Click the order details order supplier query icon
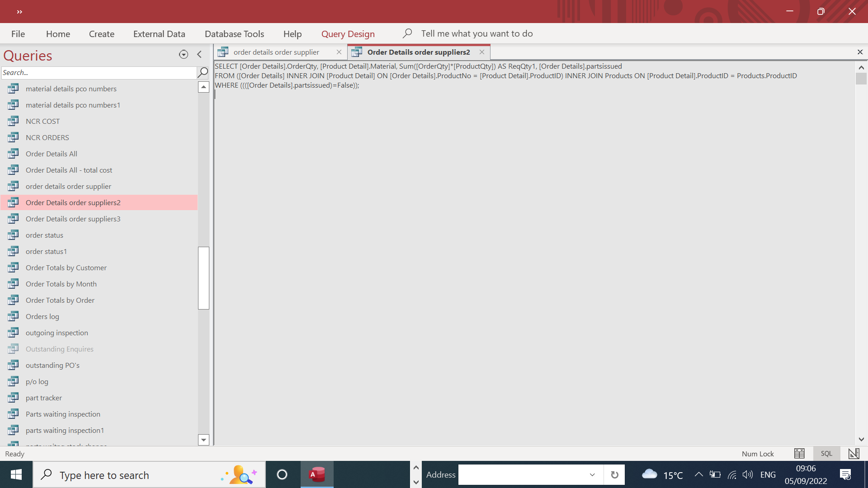This screenshot has height=488, width=868. pos(13,186)
